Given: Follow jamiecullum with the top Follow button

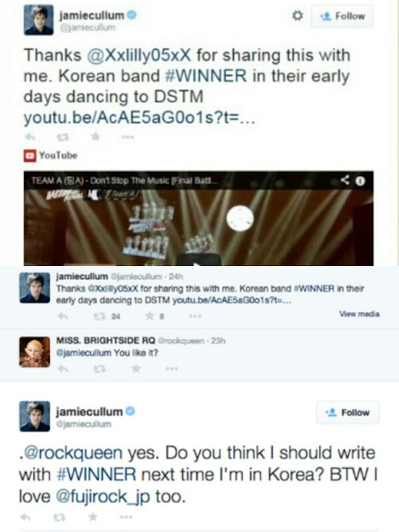Looking at the screenshot, I should click(342, 16).
